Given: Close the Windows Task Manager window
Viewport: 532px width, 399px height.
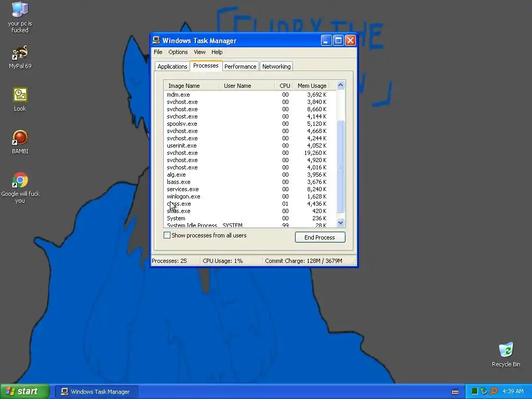Looking at the screenshot, I should (x=351, y=41).
